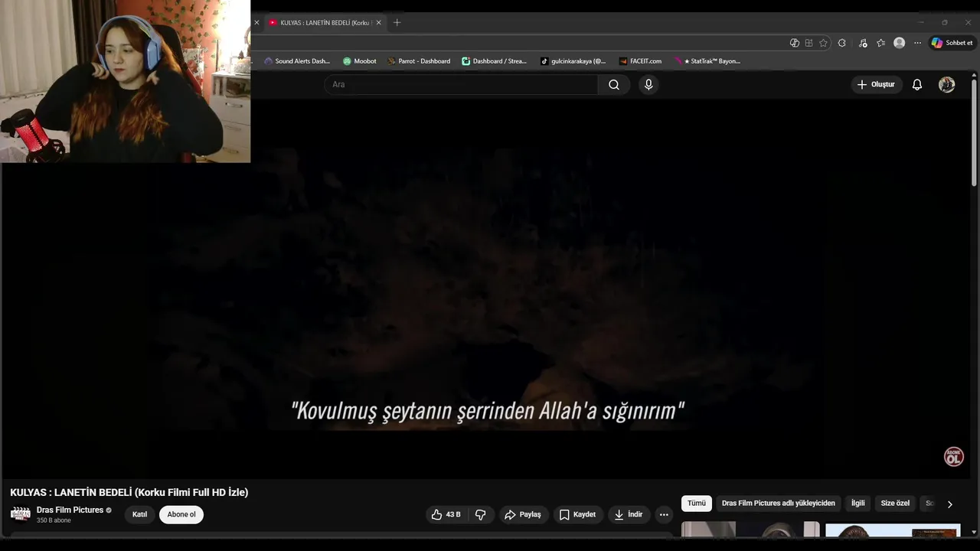Viewport: 980px width, 551px height.
Task: Click Katıl join button
Action: point(139,515)
